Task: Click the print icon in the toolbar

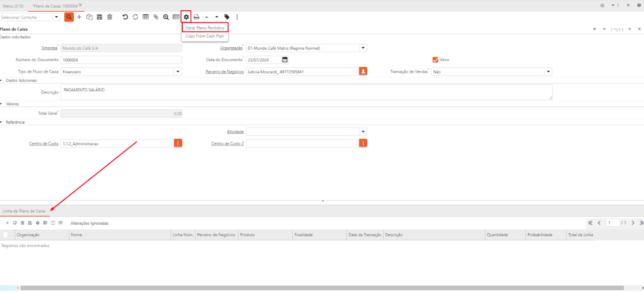Action: point(196,17)
